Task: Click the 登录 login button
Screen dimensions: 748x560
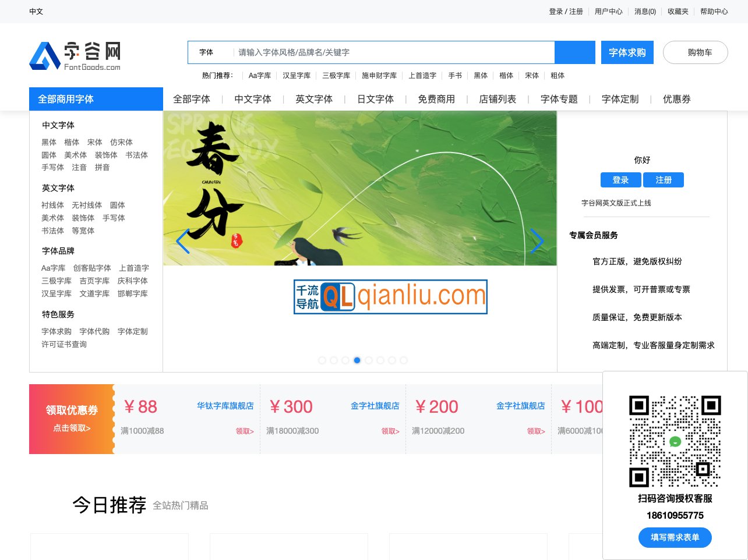Action: [x=620, y=180]
